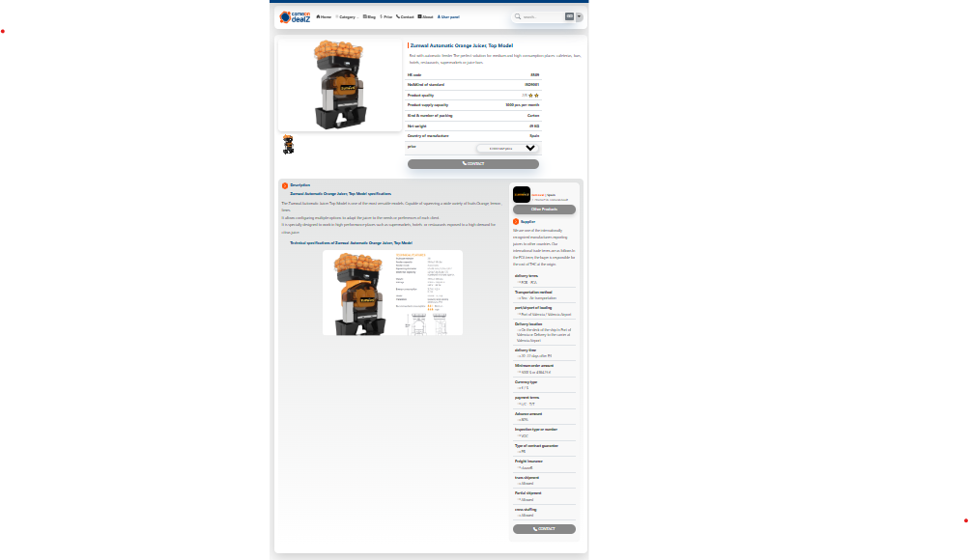
Task: Click the magnifier search icon
Action: pyautogui.click(x=519, y=16)
